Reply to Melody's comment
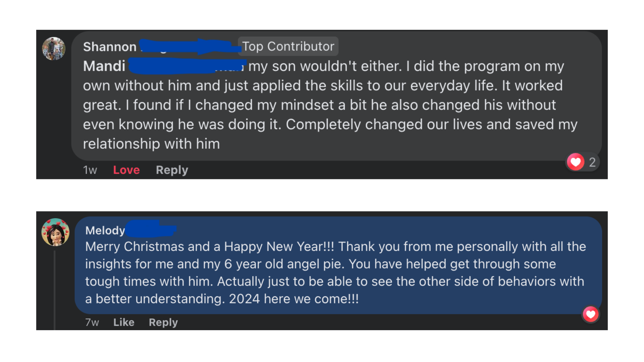 (163, 322)
